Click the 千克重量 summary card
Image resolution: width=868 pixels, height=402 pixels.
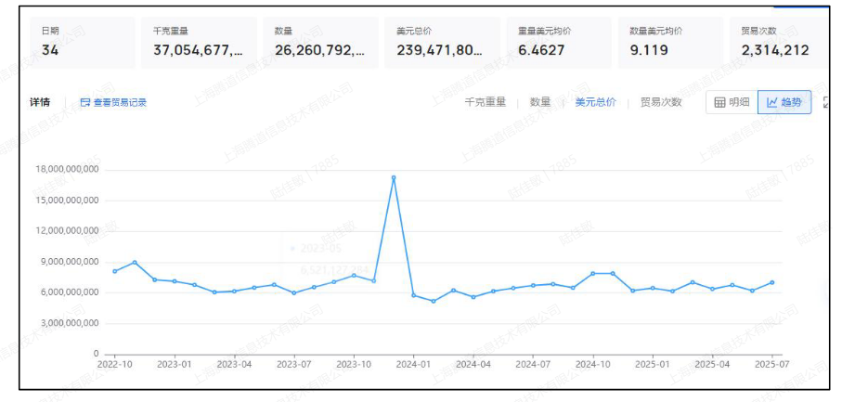coord(197,42)
